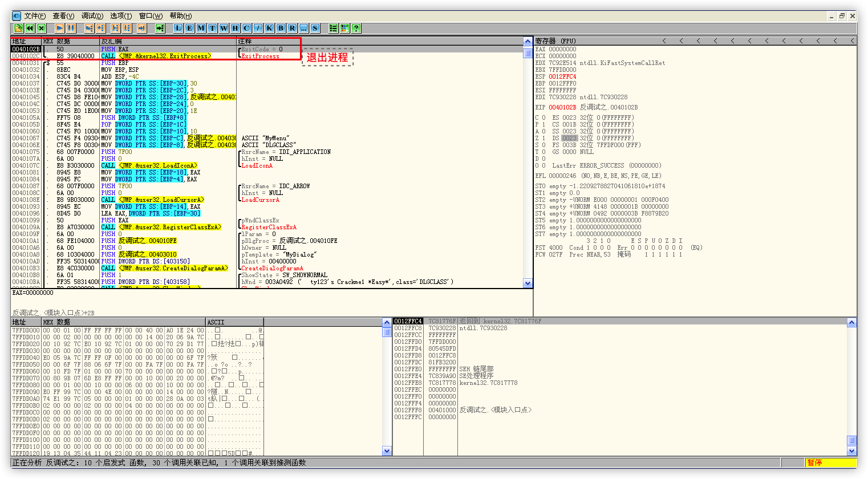Open the Call stack with the K icon

tap(269, 28)
